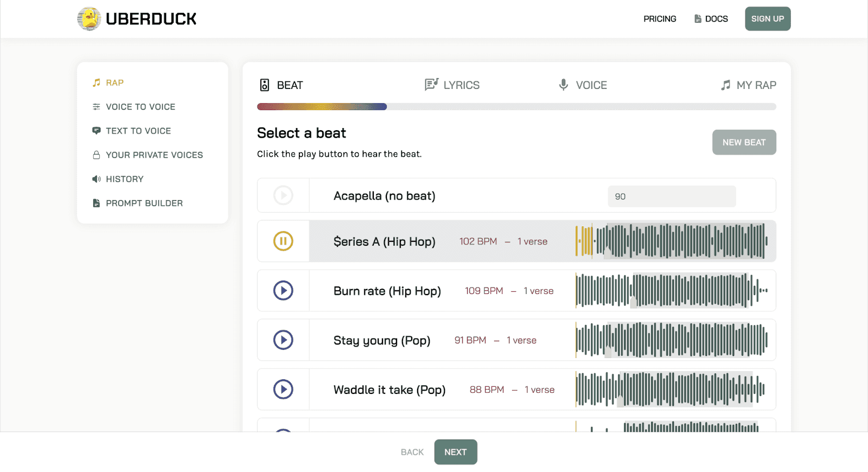The image size is (868, 472).
Task: Click the 88 BPM label
Action: (487, 390)
